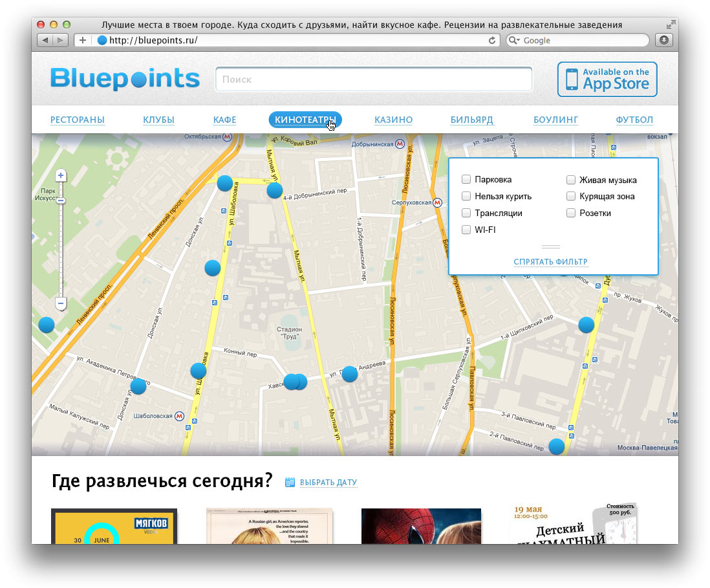Check the Живая музыка filter
The width and height of the screenshot is (710, 588).
(x=571, y=180)
